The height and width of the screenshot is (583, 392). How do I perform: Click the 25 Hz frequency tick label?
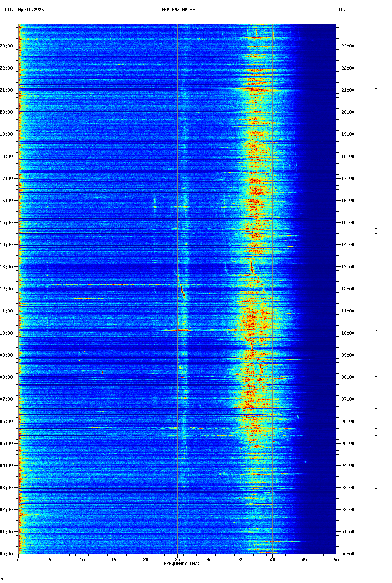point(177,560)
